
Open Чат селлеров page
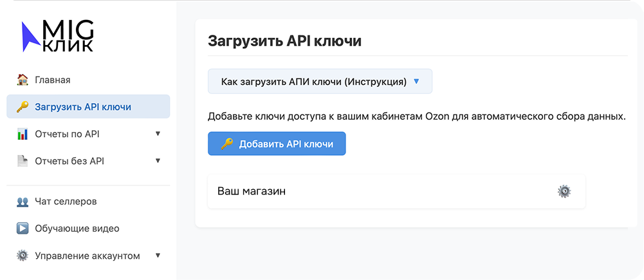coord(66,201)
